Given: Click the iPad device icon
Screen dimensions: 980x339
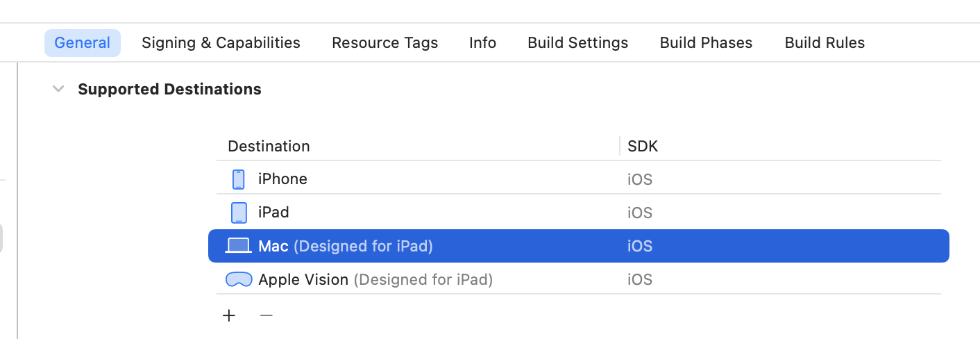Looking at the screenshot, I should [239, 213].
